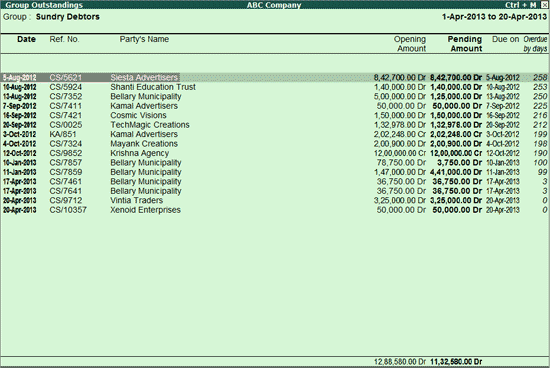
Task: Click reference number CS/7857
Action: tap(66, 163)
